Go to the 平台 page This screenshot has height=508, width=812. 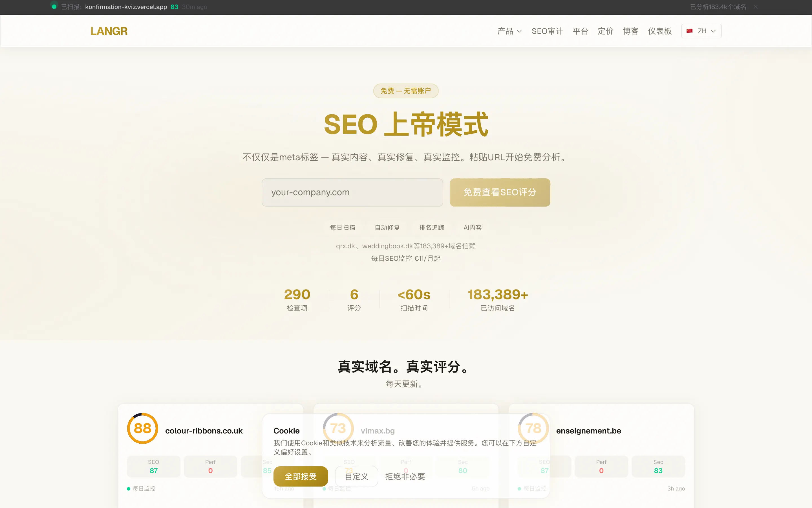click(x=580, y=31)
